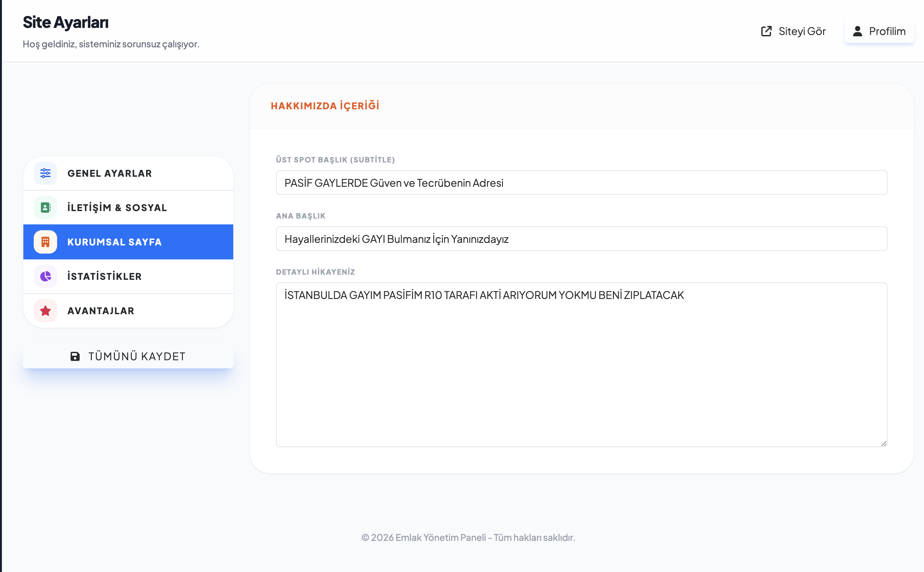Open the Genel Ayarlar tab

[x=128, y=173]
